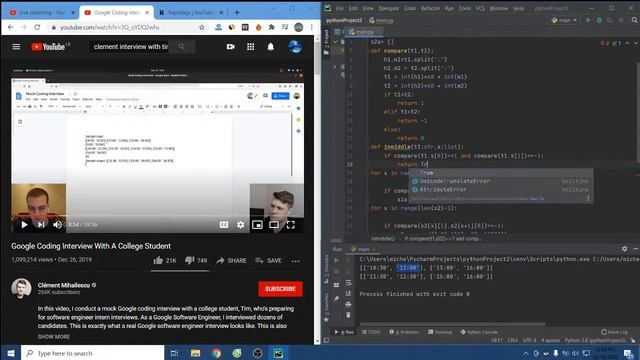Choose UnicodeTranslateError completion suggestion
The height and width of the screenshot is (360, 640).
coord(501,181)
